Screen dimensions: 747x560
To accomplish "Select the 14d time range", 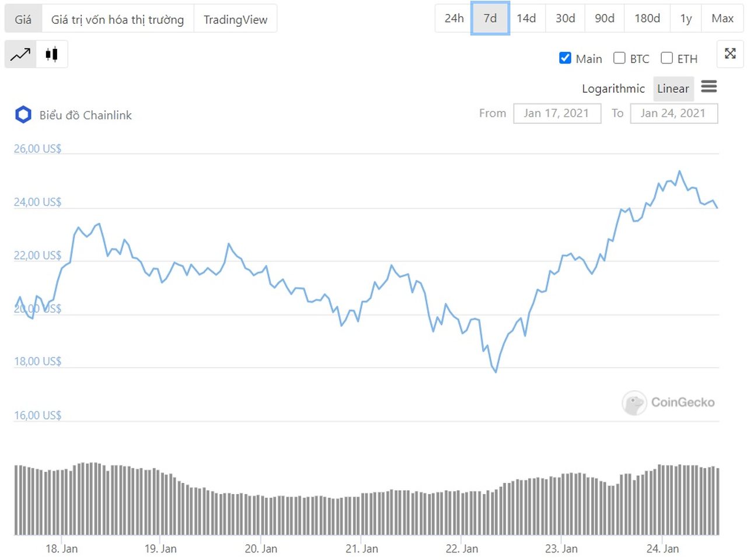I will pyautogui.click(x=526, y=18).
